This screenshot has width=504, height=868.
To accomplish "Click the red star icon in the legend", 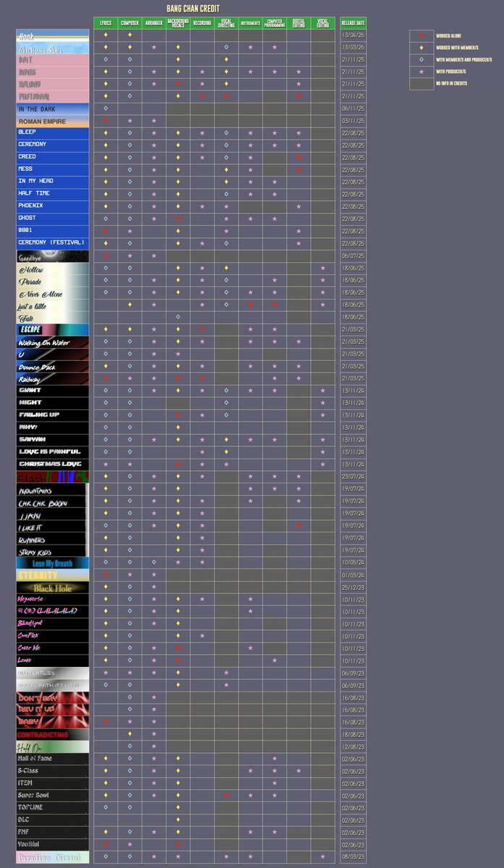I will [x=421, y=35].
